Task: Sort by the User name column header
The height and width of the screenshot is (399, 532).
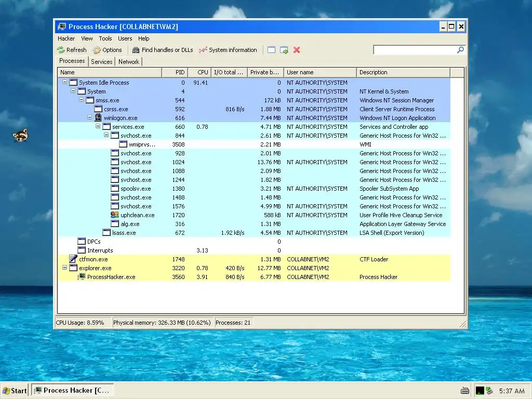Action: 320,72
